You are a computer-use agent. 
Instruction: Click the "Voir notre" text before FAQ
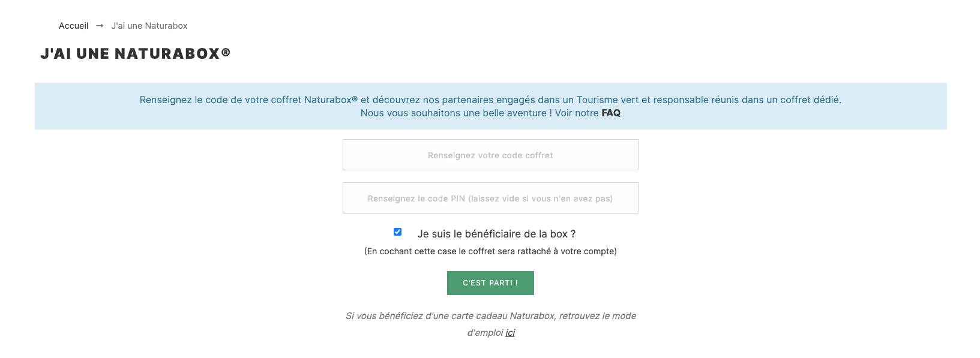[x=577, y=113]
